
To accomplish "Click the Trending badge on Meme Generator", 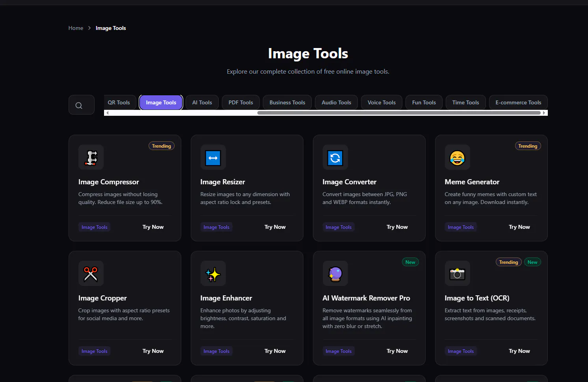I will click(528, 146).
